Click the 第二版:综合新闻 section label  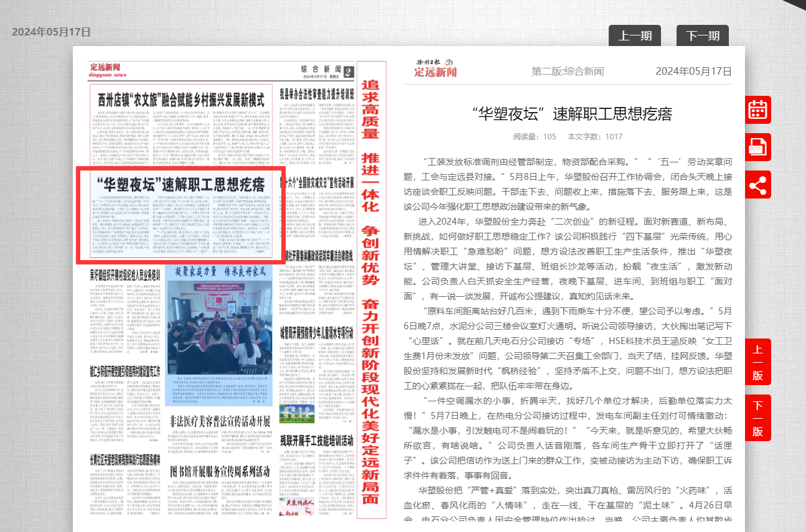(x=567, y=71)
